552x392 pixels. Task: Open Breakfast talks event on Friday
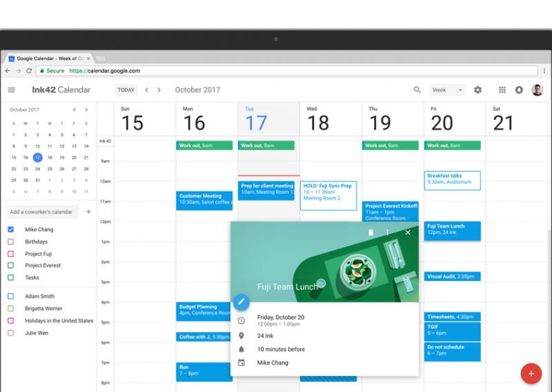click(452, 180)
